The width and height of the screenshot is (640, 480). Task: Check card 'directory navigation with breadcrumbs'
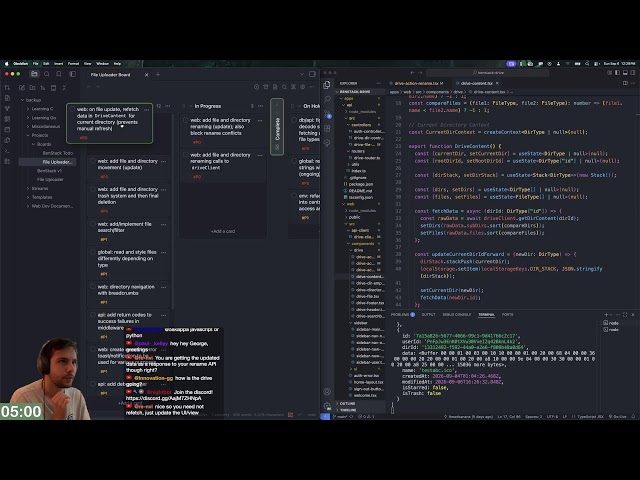click(x=93, y=287)
